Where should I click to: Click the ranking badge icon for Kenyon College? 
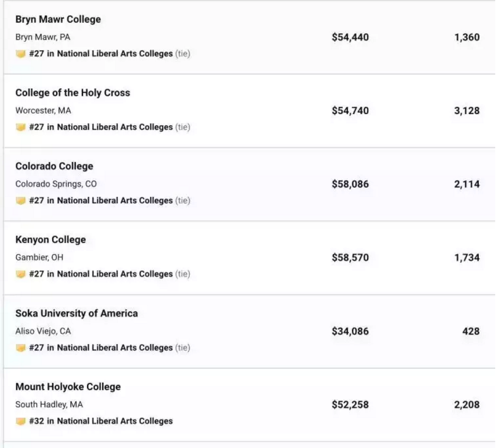coord(21,274)
